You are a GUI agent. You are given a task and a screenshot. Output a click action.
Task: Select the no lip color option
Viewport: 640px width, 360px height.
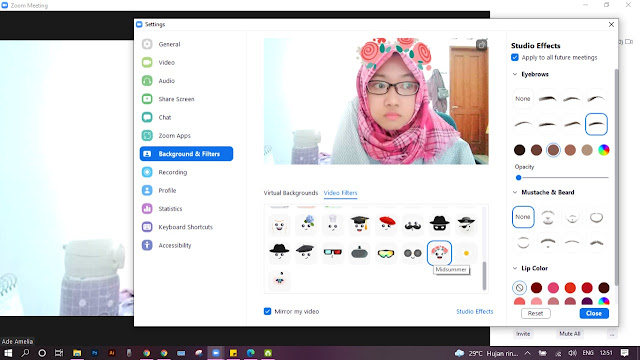click(519, 288)
